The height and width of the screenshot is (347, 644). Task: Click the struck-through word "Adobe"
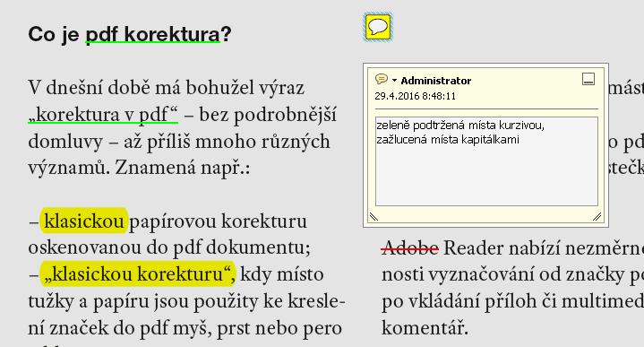(x=410, y=247)
